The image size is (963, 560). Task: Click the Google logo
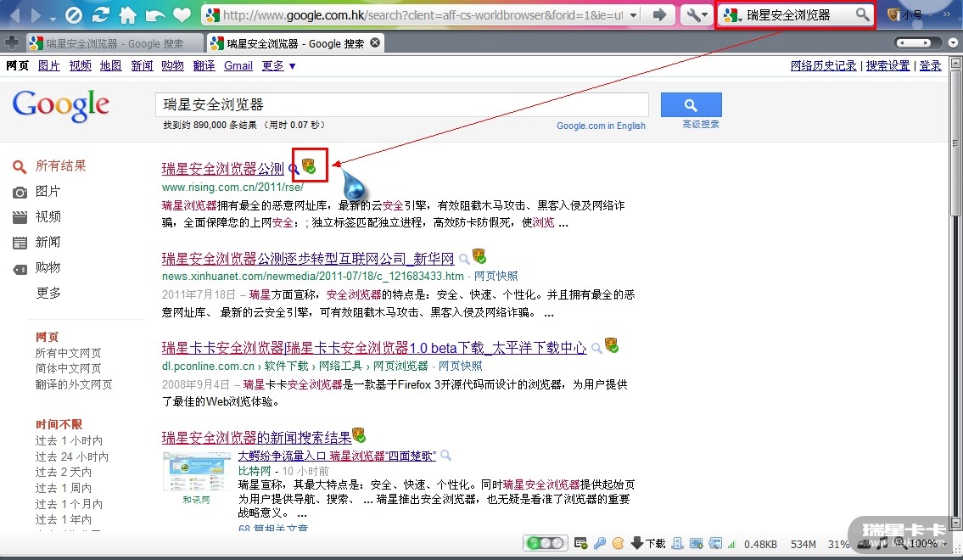tap(61, 105)
